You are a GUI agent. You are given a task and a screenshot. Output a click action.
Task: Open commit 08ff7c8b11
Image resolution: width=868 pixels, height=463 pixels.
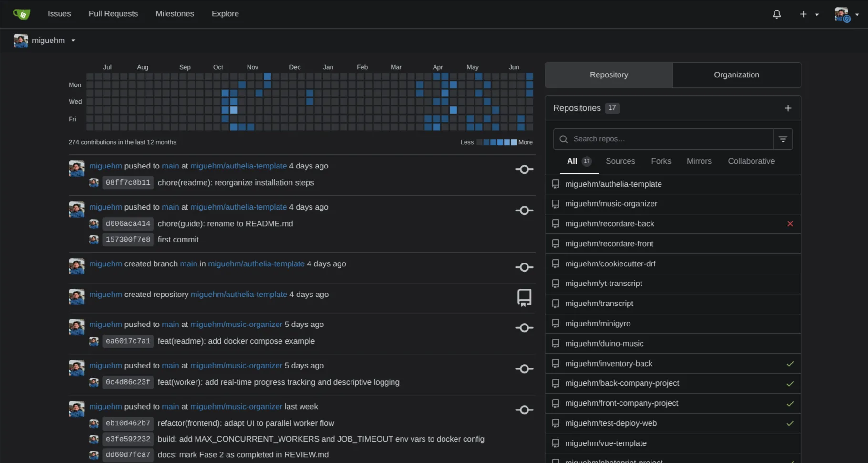point(128,183)
